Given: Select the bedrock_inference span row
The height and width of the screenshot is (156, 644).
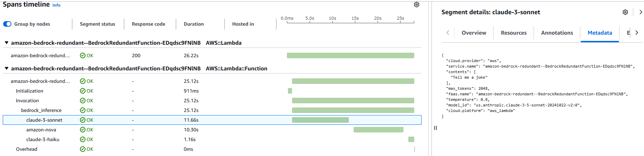Looking at the screenshot, I should click(41, 110).
